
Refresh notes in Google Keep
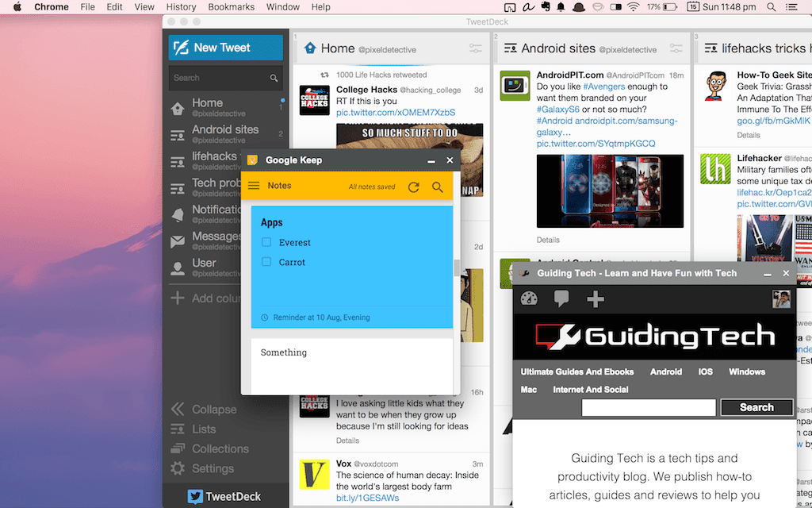point(413,187)
